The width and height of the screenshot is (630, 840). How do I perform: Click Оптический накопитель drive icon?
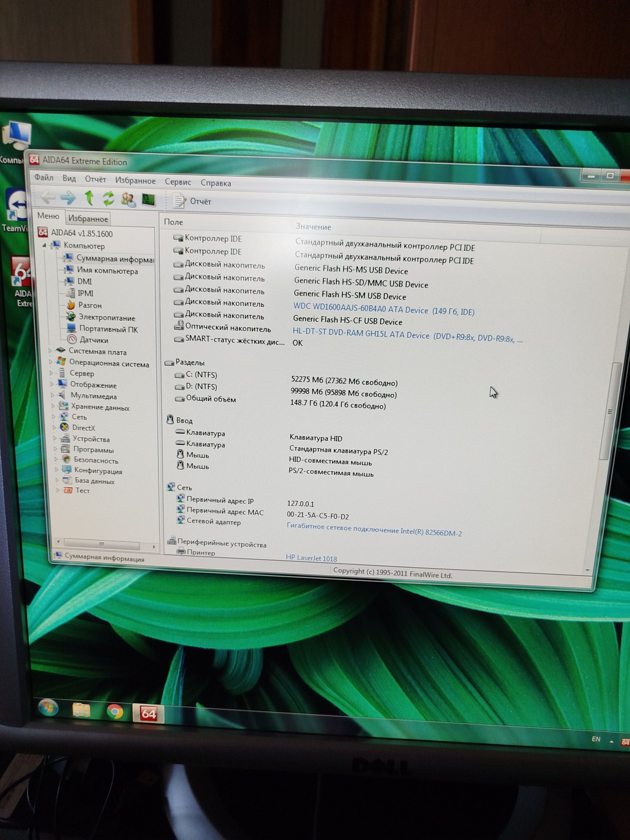click(x=179, y=325)
